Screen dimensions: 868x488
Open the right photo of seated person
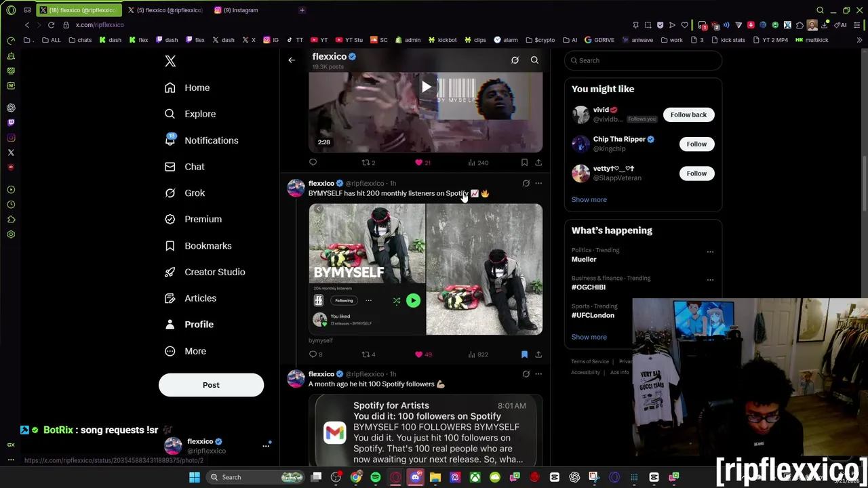pos(484,270)
